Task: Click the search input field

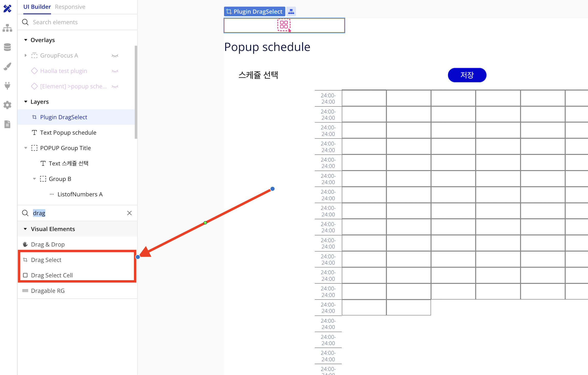Action: [77, 213]
